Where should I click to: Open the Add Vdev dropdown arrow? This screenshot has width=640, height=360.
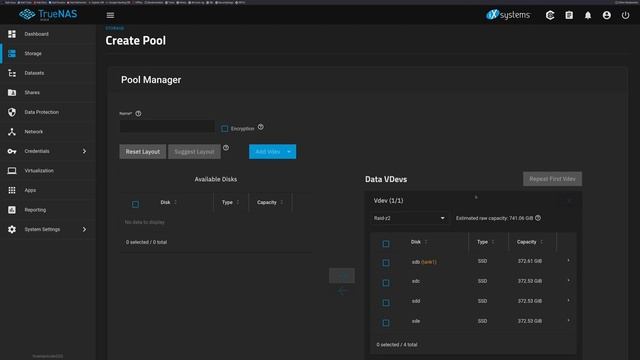289,152
